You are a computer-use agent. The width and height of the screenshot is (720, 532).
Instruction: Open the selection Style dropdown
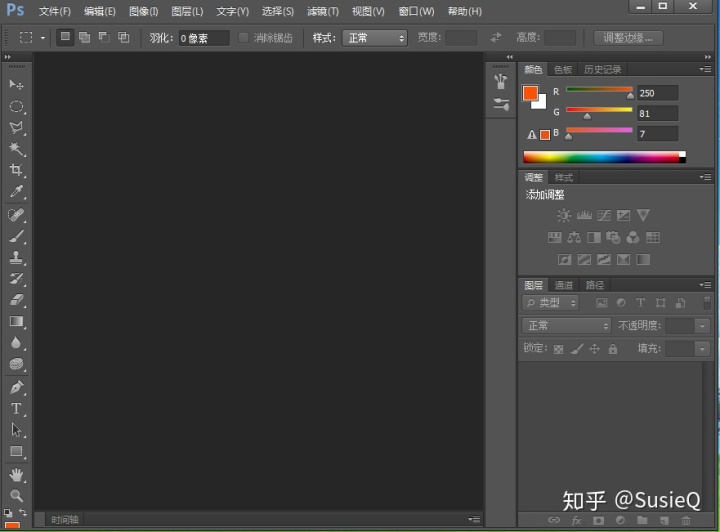(x=375, y=38)
